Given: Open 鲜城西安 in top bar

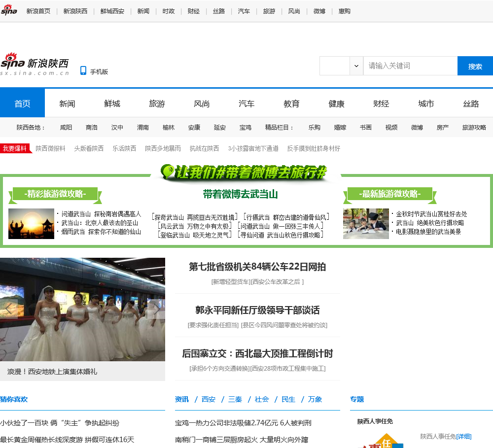Looking at the screenshot, I should (112, 11).
